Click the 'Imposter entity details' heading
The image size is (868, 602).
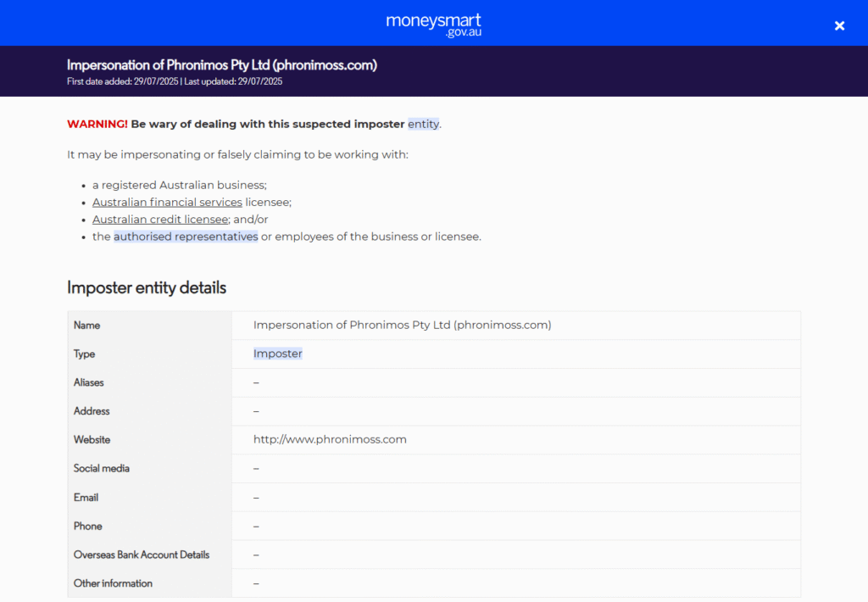click(147, 287)
